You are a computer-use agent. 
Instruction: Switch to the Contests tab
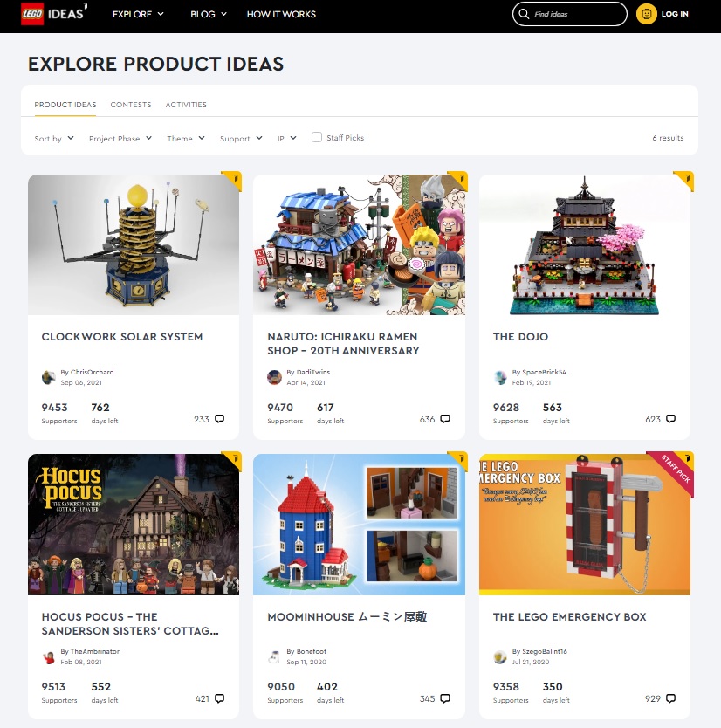tap(131, 105)
